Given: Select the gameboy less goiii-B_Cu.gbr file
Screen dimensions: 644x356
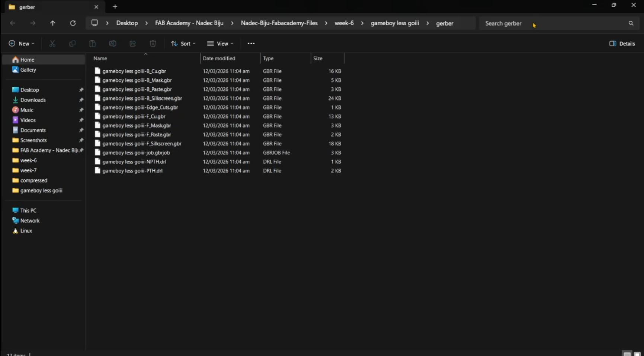Looking at the screenshot, I should coord(134,71).
